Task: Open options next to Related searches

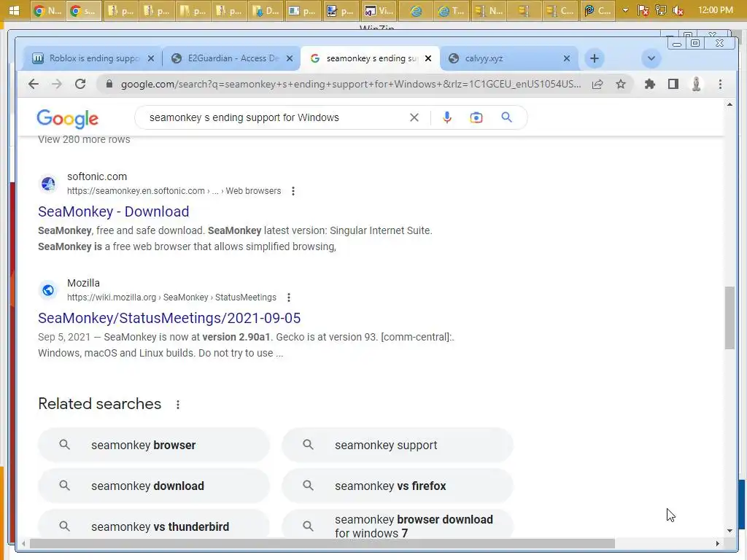Action: click(x=178, y=404)
